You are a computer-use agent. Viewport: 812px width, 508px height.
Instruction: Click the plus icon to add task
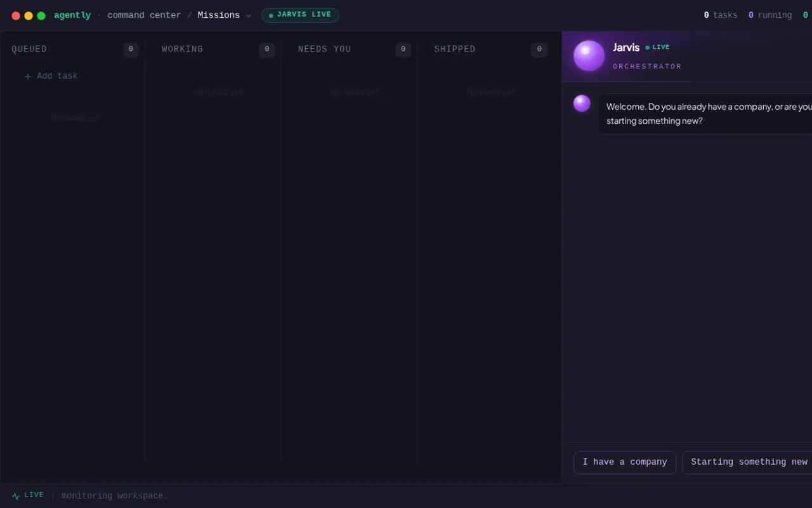coord(27,77)
